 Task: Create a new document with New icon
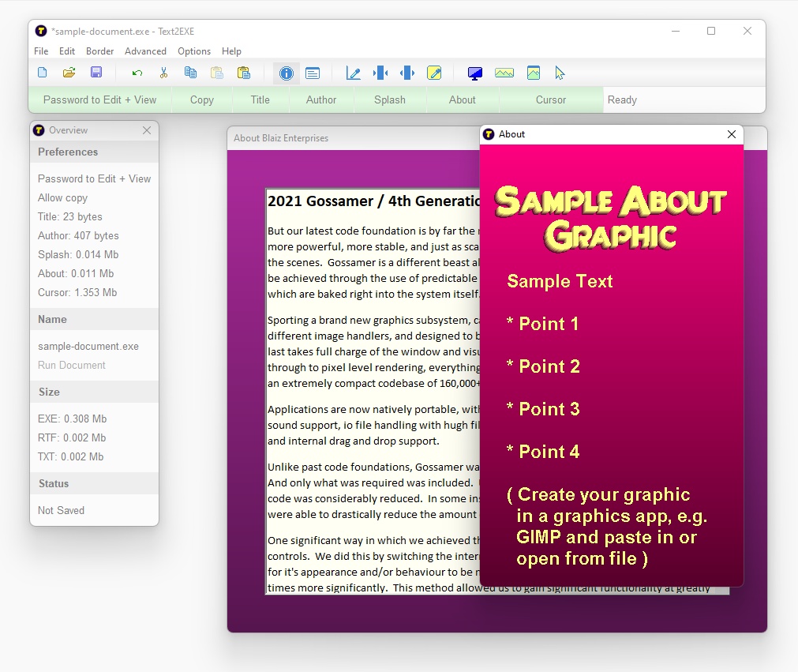[42, 73]
